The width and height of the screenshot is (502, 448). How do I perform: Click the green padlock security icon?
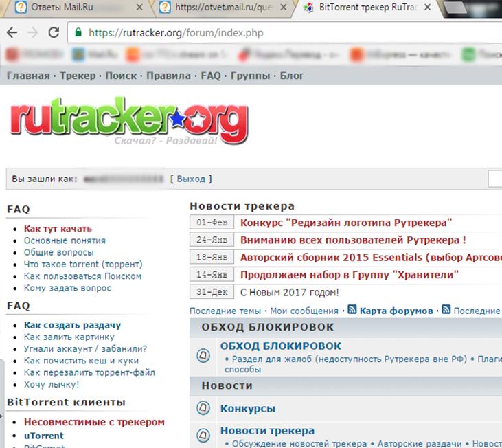(78, 32)
